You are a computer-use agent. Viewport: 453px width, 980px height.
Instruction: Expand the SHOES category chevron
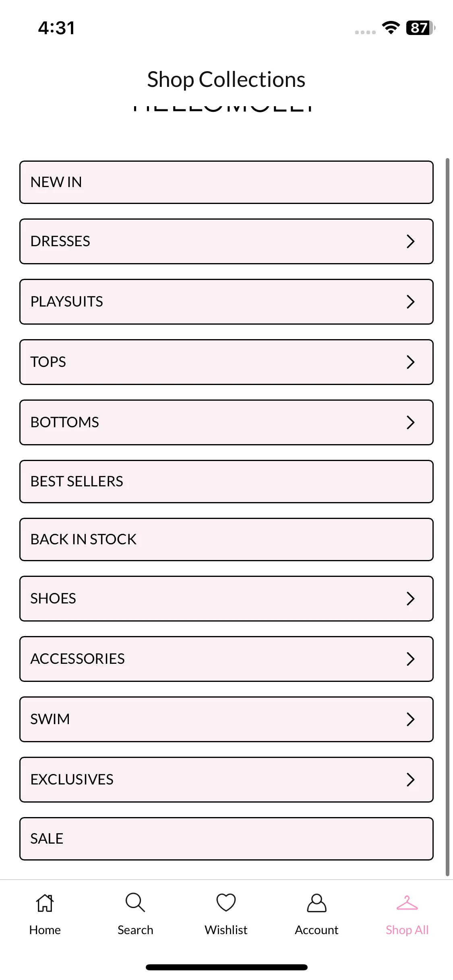point(410,599)
